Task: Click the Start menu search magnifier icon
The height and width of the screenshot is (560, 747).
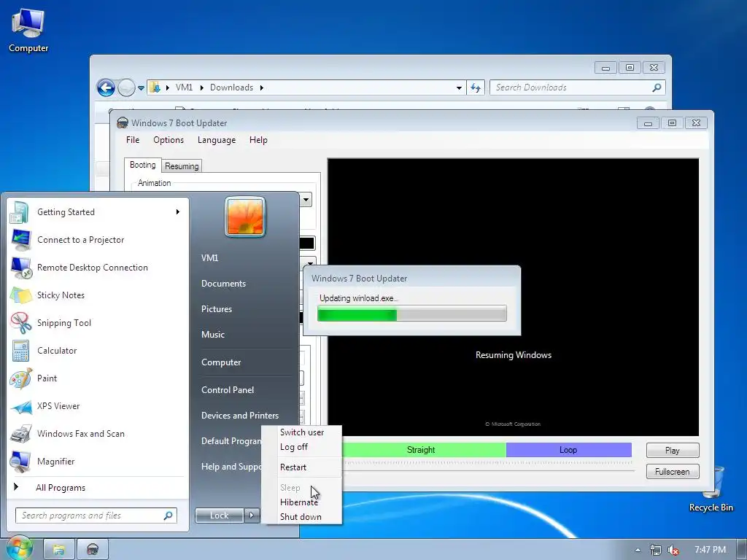Action: (x=168, y=516)
